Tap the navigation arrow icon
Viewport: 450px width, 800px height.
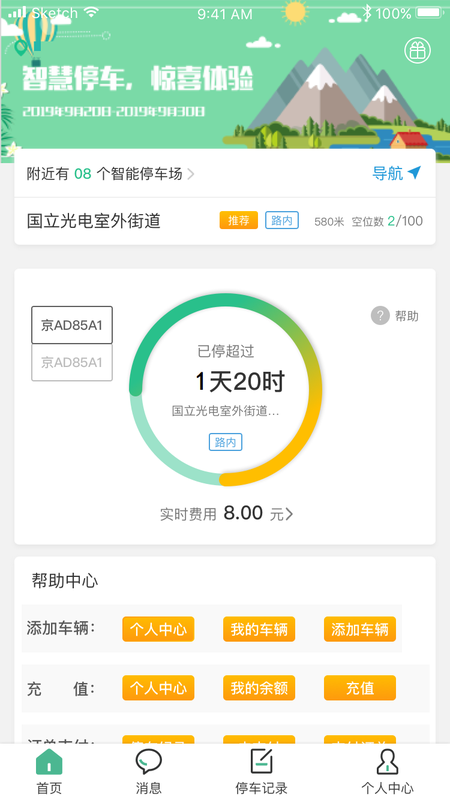pos(414,173)
